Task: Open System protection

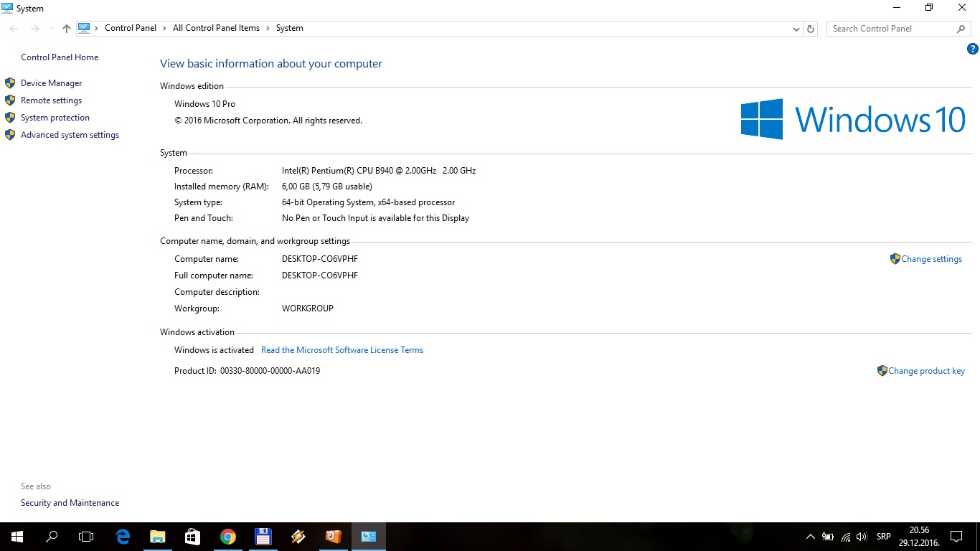Action: coord(55,118)
